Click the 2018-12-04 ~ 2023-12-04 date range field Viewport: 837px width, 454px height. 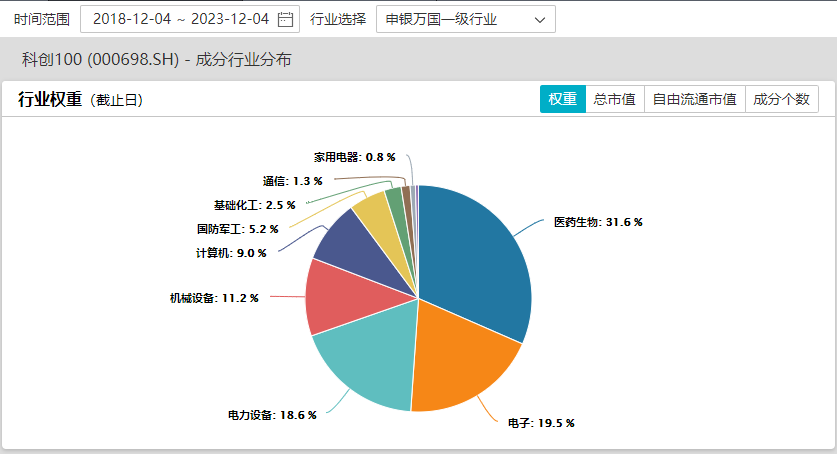click(189, 19)
